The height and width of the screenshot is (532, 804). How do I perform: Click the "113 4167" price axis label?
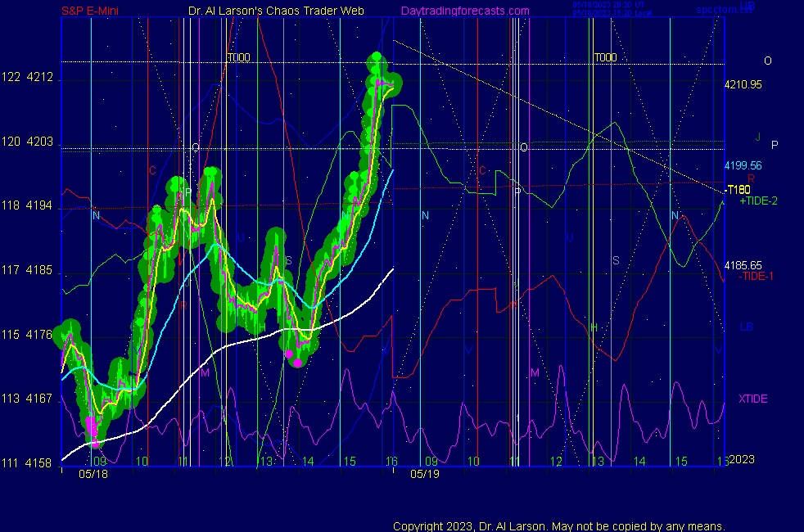click(27, 399)
